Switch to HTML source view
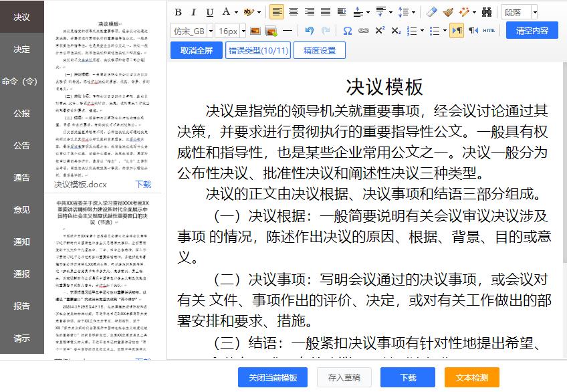Viewport: 567px width, 392px height. pyautogui.click(x=489, y=31)
